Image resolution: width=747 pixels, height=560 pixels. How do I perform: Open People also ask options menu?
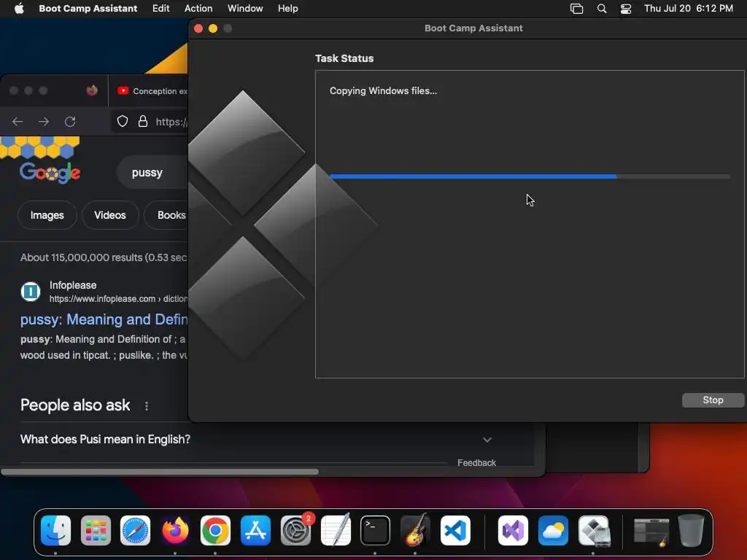point(146,405)
